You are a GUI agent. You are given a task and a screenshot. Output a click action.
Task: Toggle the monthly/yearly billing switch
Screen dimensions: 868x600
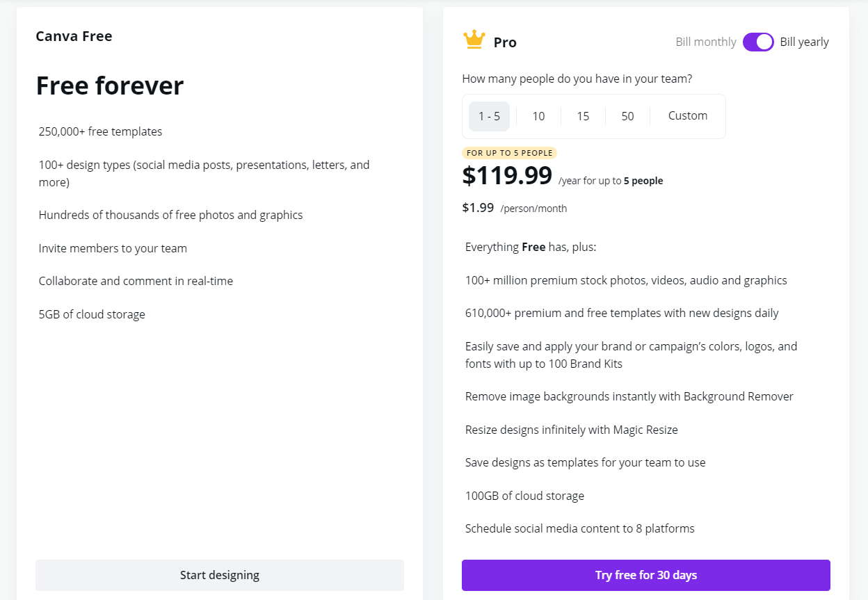tap(757, 42)
